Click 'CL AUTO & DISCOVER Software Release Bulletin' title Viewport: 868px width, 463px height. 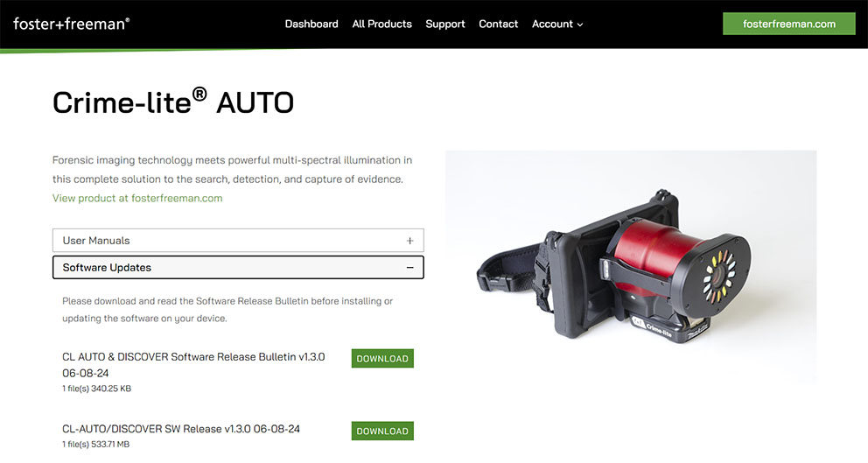point(193,364)
